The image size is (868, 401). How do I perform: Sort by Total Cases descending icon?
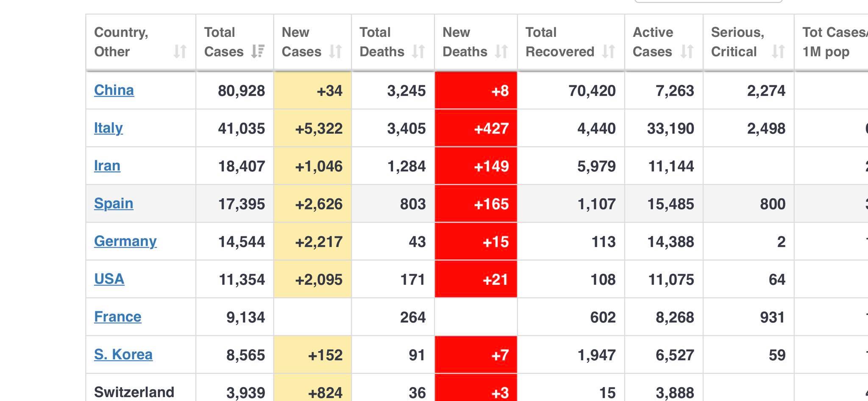(x=258, y=52)
